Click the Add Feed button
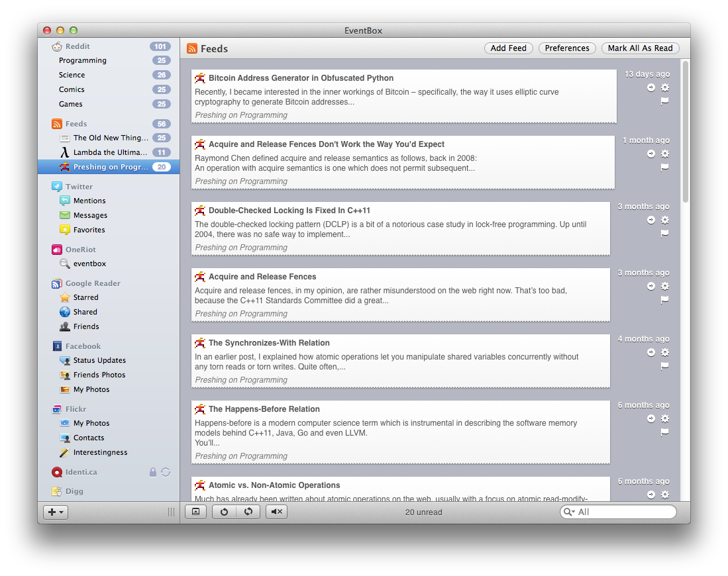 [x=508, y=48]
